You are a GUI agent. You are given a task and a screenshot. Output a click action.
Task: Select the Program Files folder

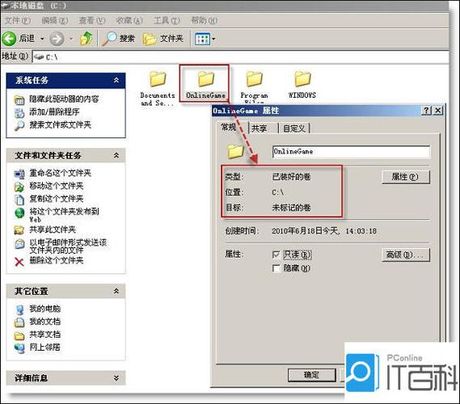[254, 86]
